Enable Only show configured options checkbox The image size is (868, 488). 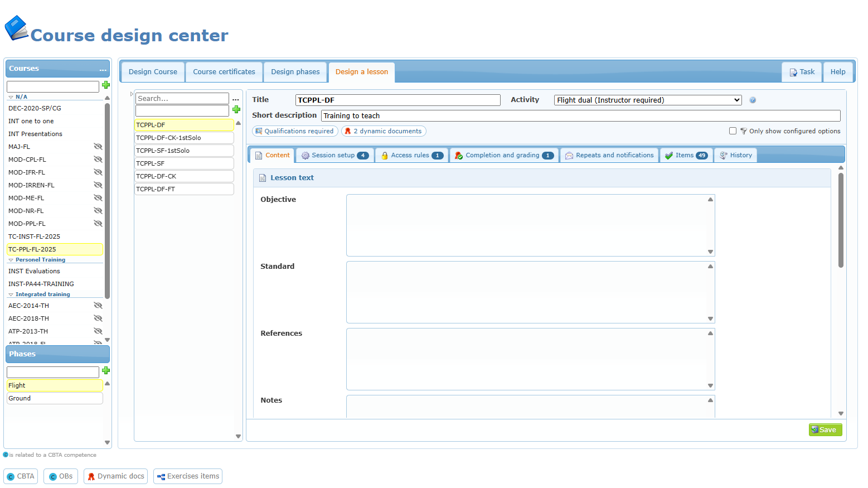point(733,131)
